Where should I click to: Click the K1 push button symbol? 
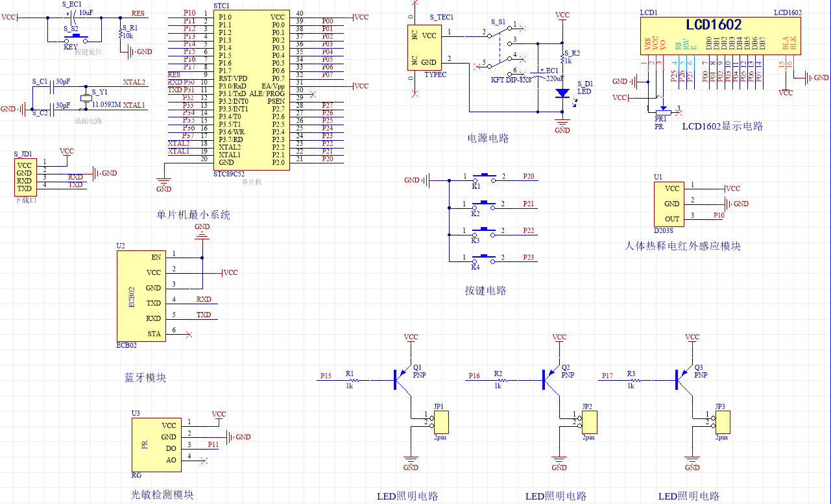click(x=484, y=176)
